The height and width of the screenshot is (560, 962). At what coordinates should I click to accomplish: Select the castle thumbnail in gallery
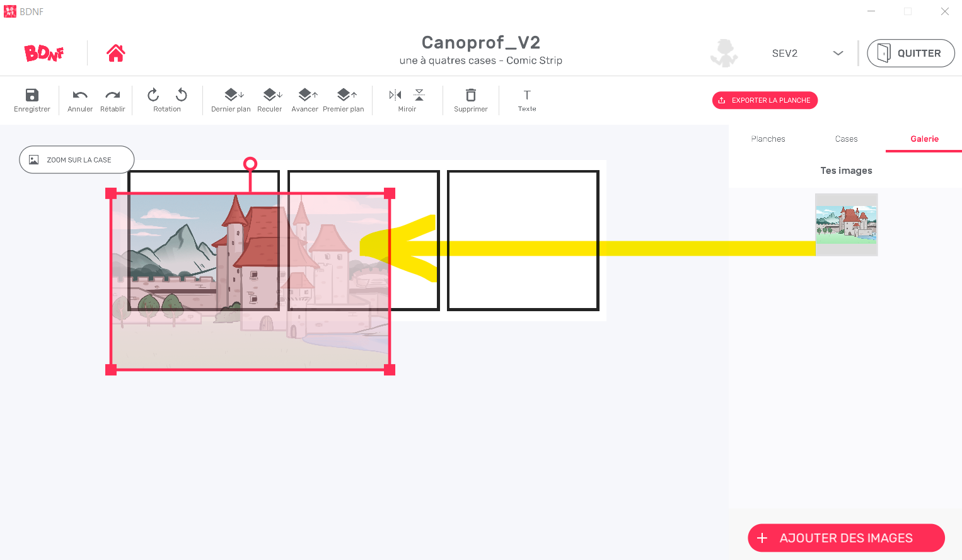pos(846,225)
